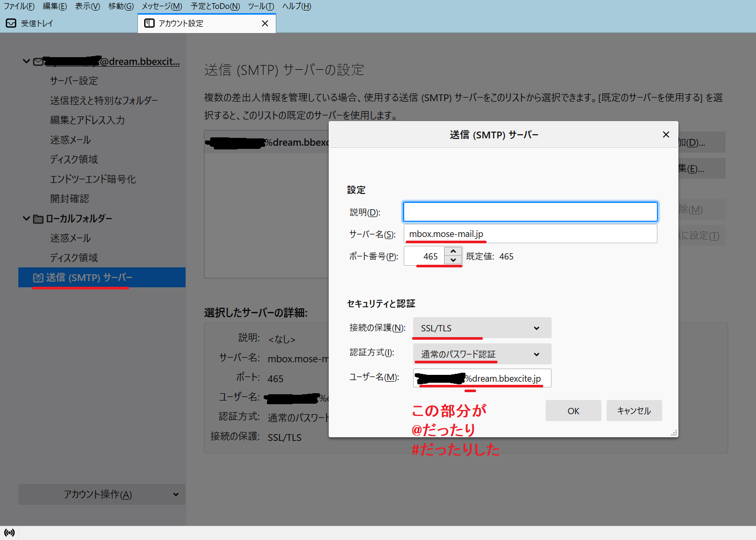
Task: Open the 接続の保護 SSL/TLS dropdown
Action: click(x=482, y=328)
